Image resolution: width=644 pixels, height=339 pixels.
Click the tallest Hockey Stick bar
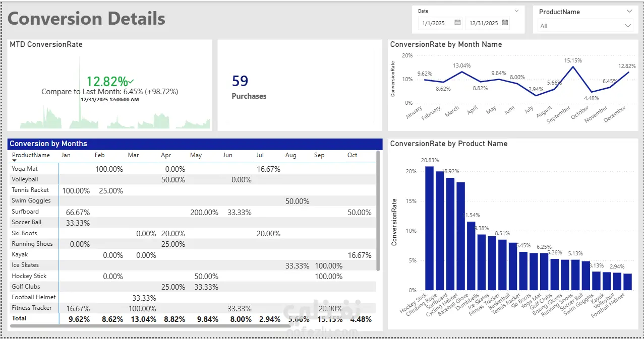click(430, 228)
